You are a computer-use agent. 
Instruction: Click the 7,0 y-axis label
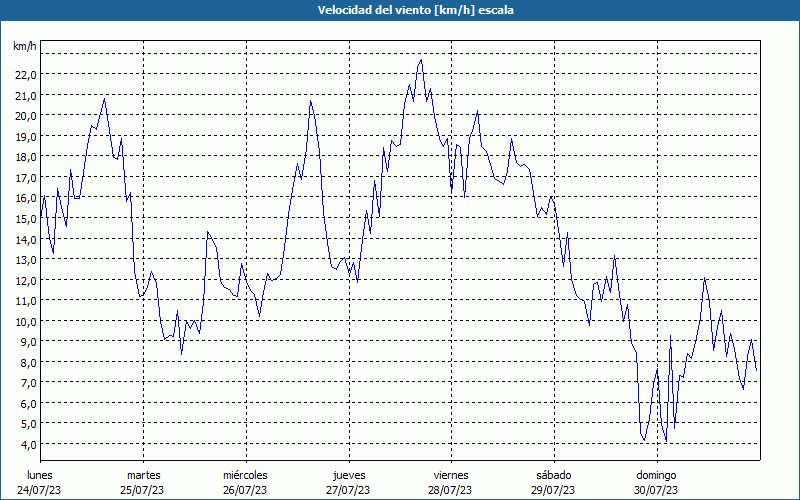[x=29, y=383]
